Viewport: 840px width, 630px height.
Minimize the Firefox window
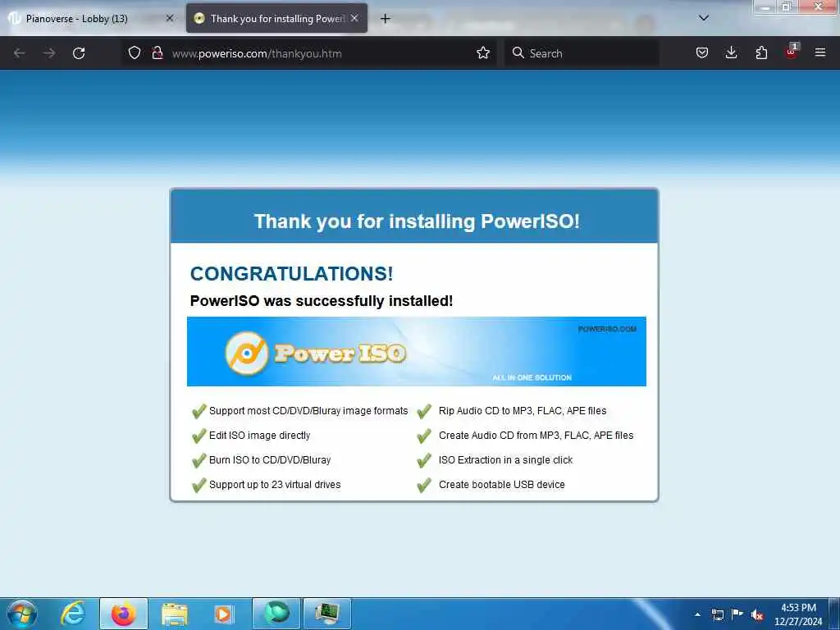[x=765, y=7]
